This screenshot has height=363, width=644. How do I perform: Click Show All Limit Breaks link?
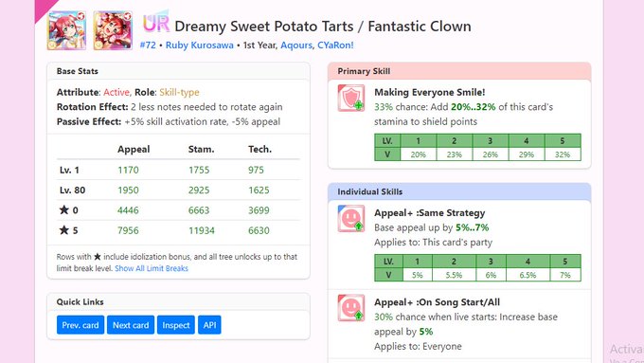tap(152, 268)
